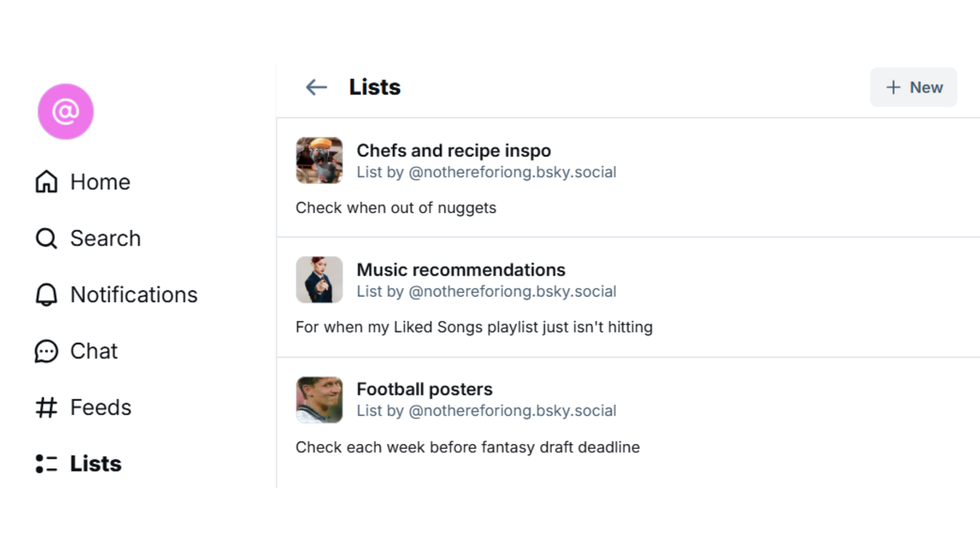Select the Lists entry in the navigation menu
This screenshot has width=980, height=551.
(95, 463)
